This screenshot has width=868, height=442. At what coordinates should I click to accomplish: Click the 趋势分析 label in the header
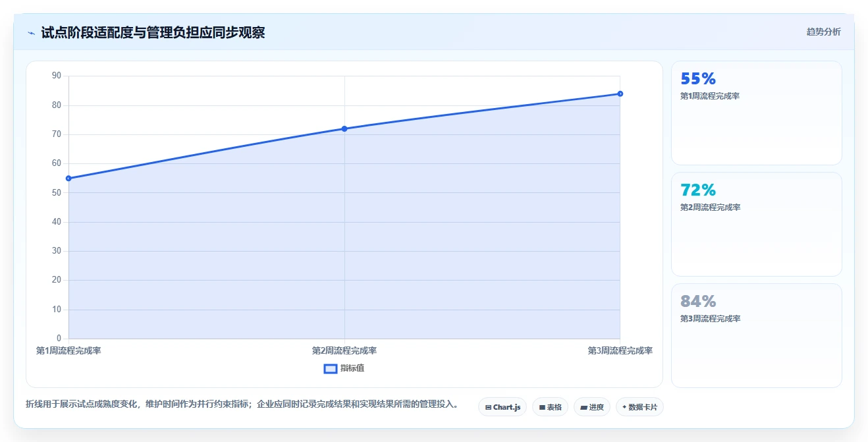(x=823, y=32)
